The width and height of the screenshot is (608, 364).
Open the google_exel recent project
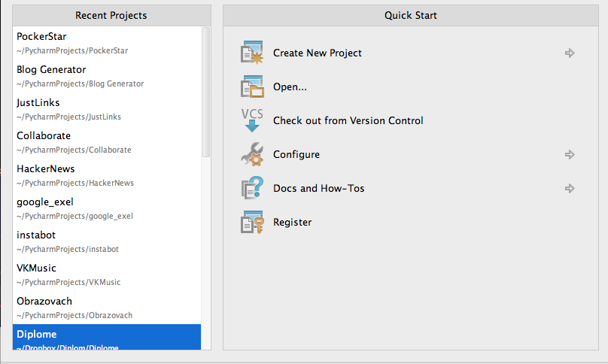tap(107, 208)
